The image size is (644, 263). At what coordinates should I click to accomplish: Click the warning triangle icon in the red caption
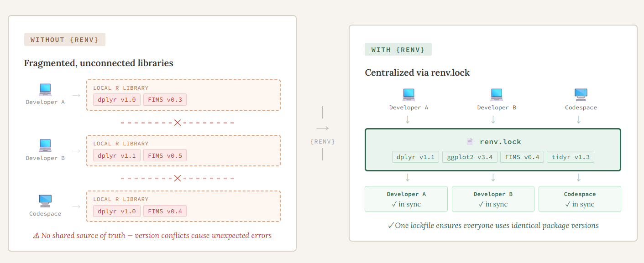point(36,236)
